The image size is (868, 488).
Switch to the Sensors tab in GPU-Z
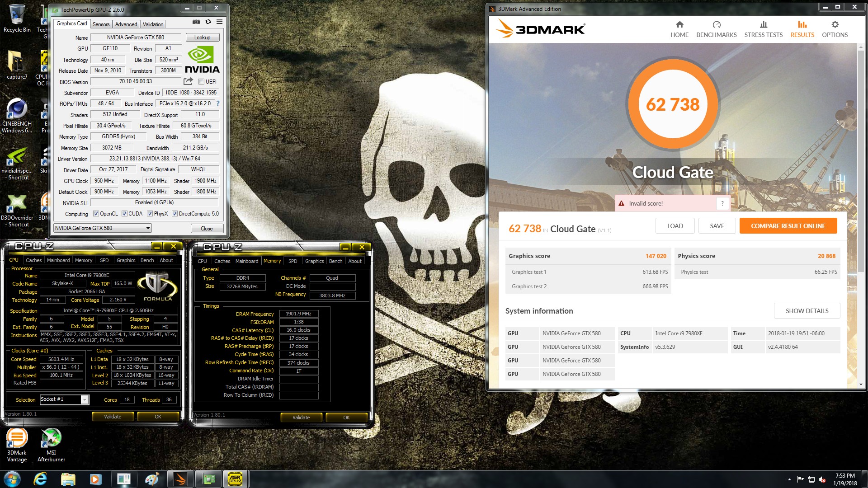coord(101,24)
